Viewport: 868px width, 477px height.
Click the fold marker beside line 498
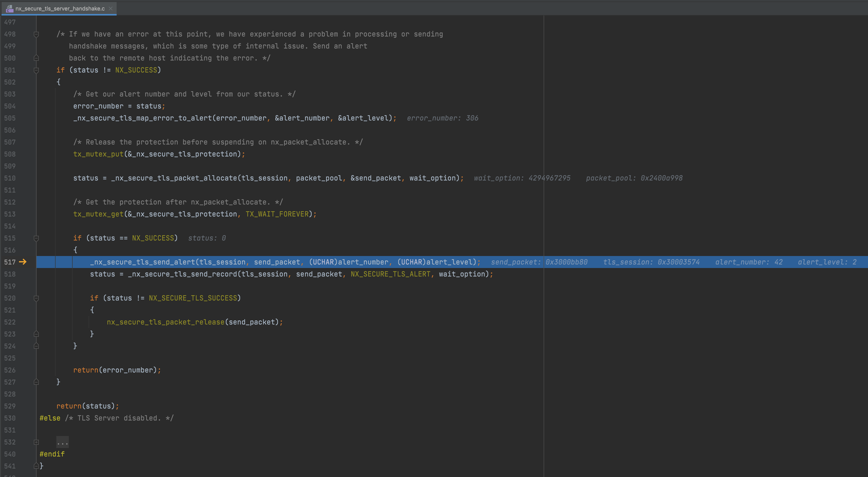36,34
